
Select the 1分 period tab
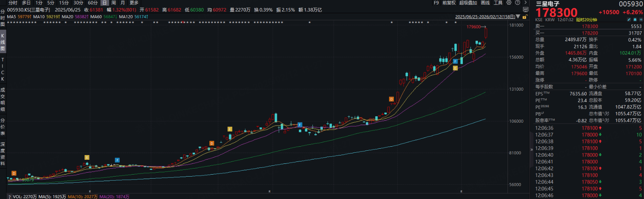(39, 3)
